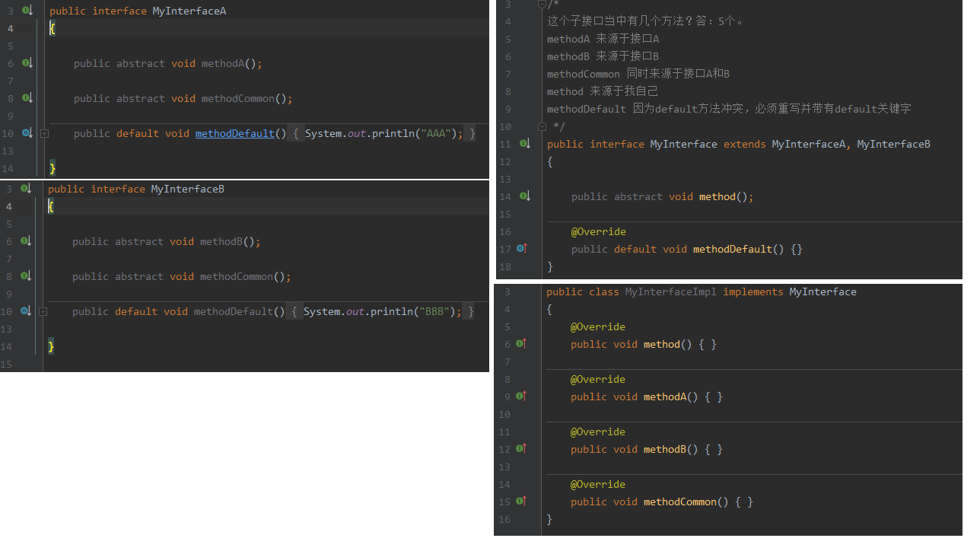Click gutter icon beside methodCommon() in MyInterfaceB
Screen dimensions: 980x554
pos(27,276)
